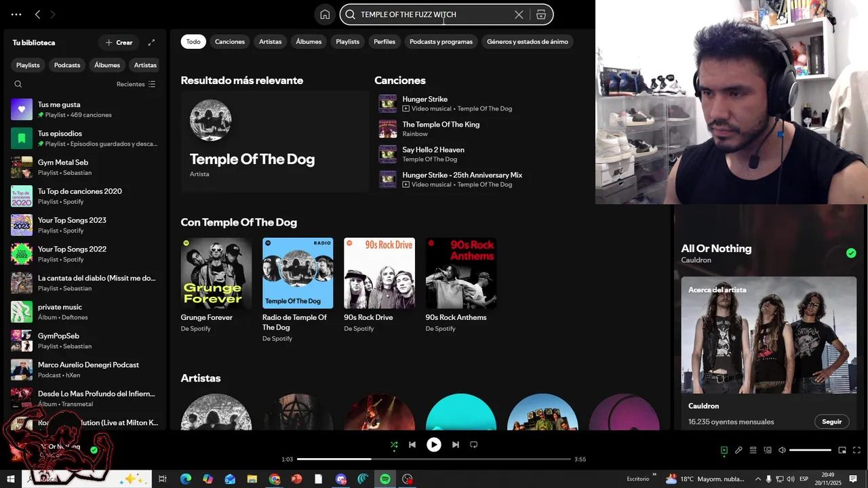Open Gym Metal Seb playlist

click(84, 167)
